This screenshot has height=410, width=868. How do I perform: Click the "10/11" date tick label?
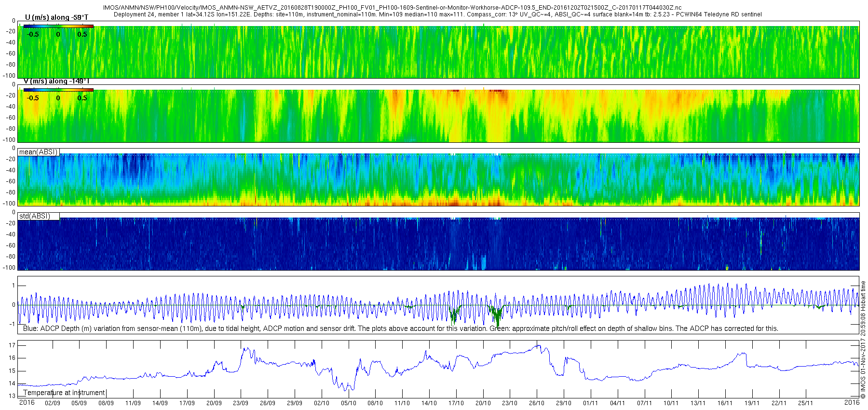click(x=671, y=403)
